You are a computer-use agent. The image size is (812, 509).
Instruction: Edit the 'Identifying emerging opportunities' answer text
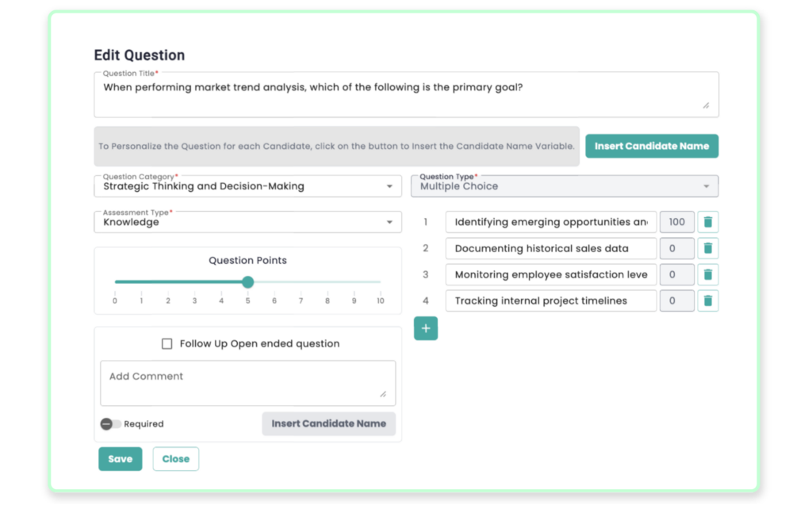pos(550,222)
